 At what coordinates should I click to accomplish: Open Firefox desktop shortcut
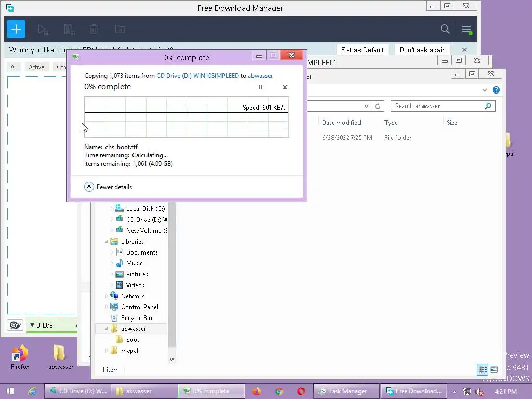20,357
